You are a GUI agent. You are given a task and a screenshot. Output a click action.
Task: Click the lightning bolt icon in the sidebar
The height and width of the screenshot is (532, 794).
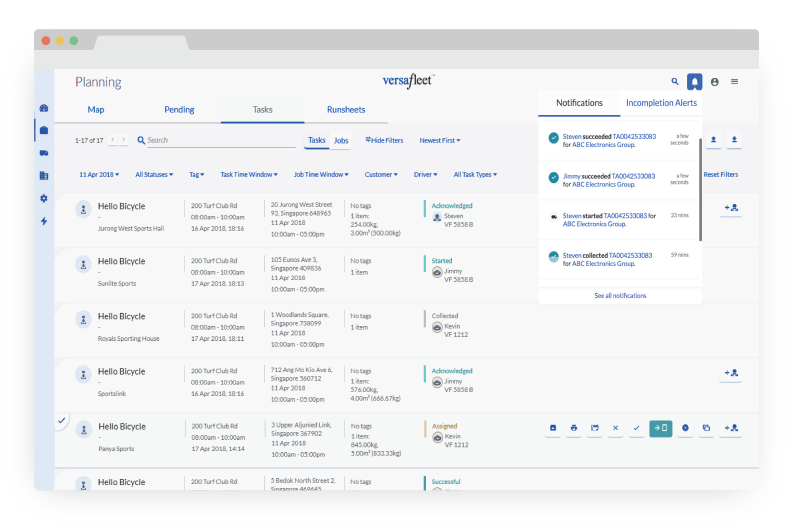coord(44,221)
